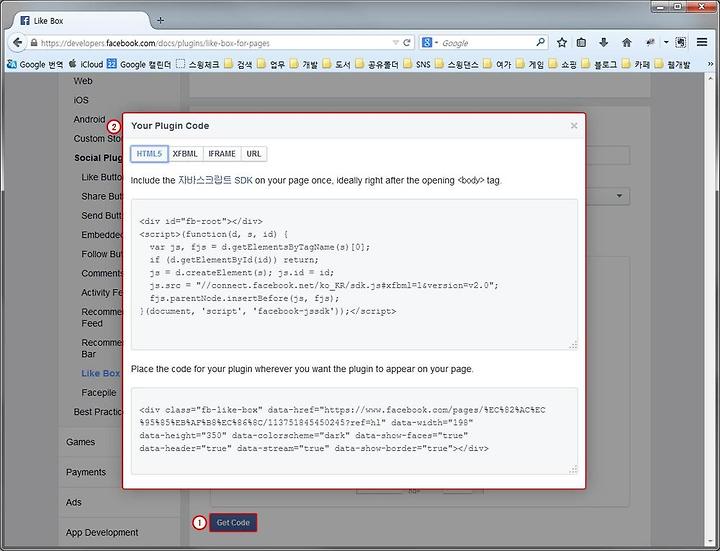The image size is (720, 551).
Task: Click the page scrollbar up arrow
Action: (x=710, y=79)
